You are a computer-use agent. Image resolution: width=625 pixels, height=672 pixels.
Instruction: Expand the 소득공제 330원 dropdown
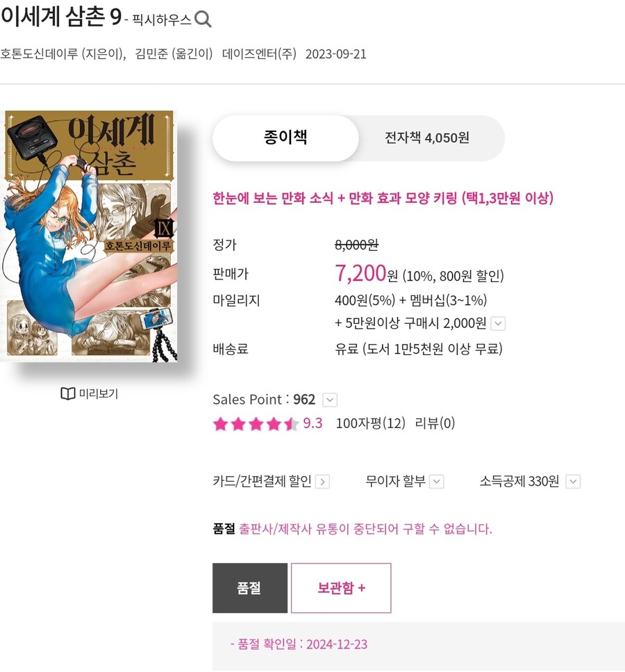573,482
